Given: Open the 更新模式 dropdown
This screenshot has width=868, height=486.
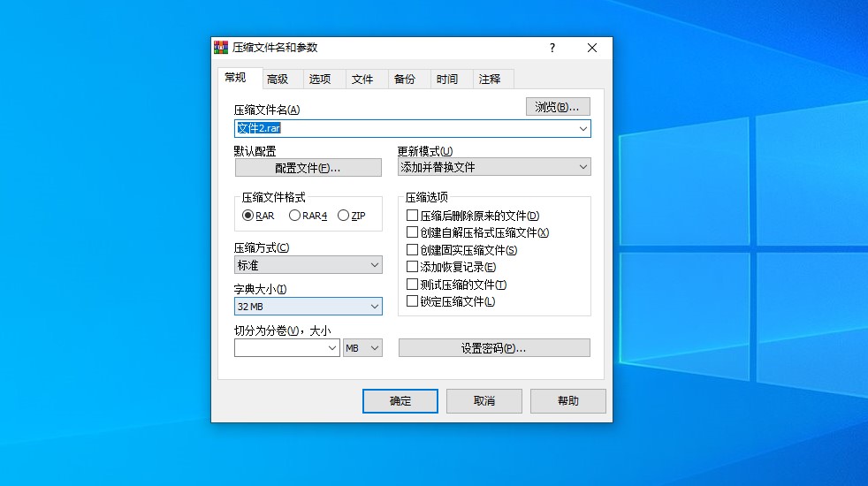Looking at the screenshot, I should [494, 167].
